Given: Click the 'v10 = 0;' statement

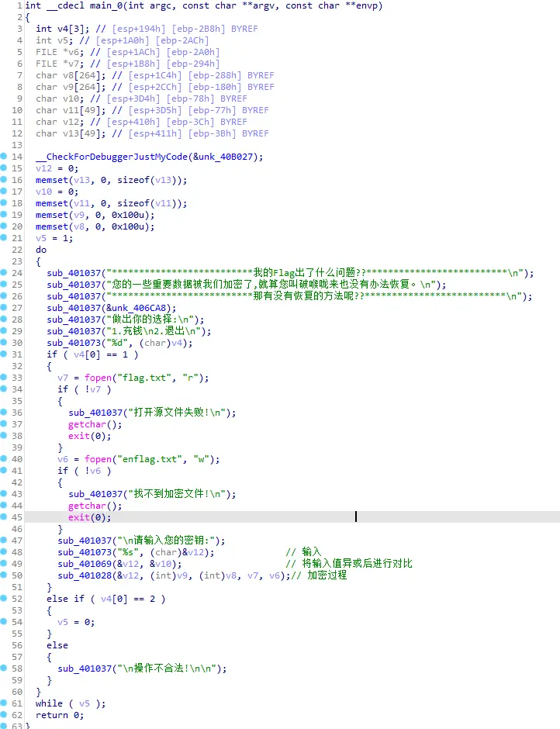Looking at the screenshot, I should coord(57,192).
